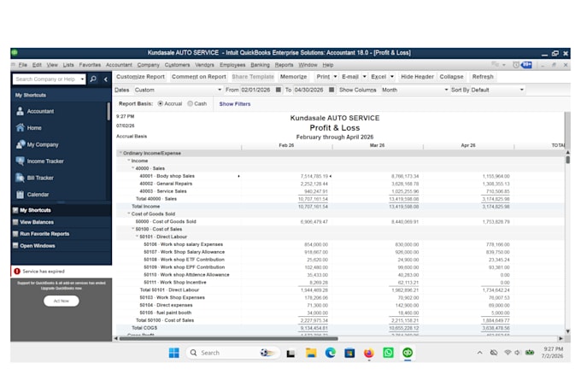Open My Company shortcut icon
Screen dimensions: 581x392
point(21,144)
